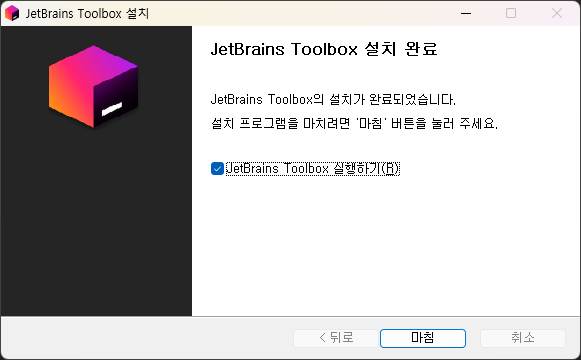Click text '설치 프로그램을 마치려면' instruction line
Screen dimensions: 581x360
[x=354, y=123]
